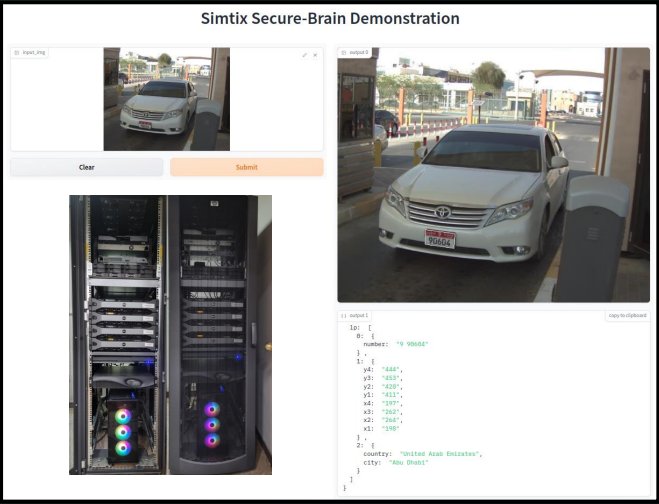Copy the JSON output to clipboard
This screenshot has width=659, height=504.
tap(627, 316)
